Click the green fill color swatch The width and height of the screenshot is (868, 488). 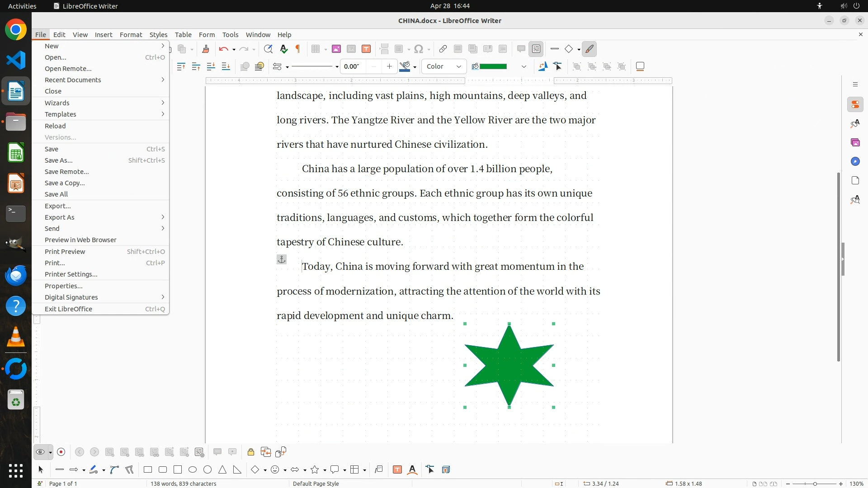click(x=493, y=66)
